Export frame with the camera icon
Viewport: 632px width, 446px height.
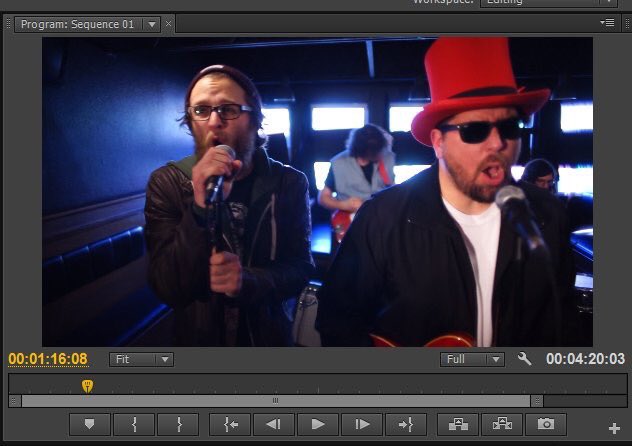(x=546, y=424)
